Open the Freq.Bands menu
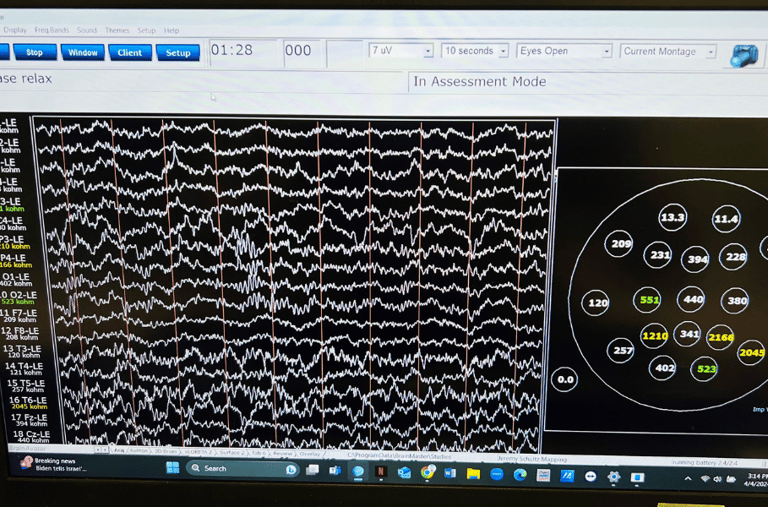Viewport: 768px width, 507px height. tap(51, 30)
